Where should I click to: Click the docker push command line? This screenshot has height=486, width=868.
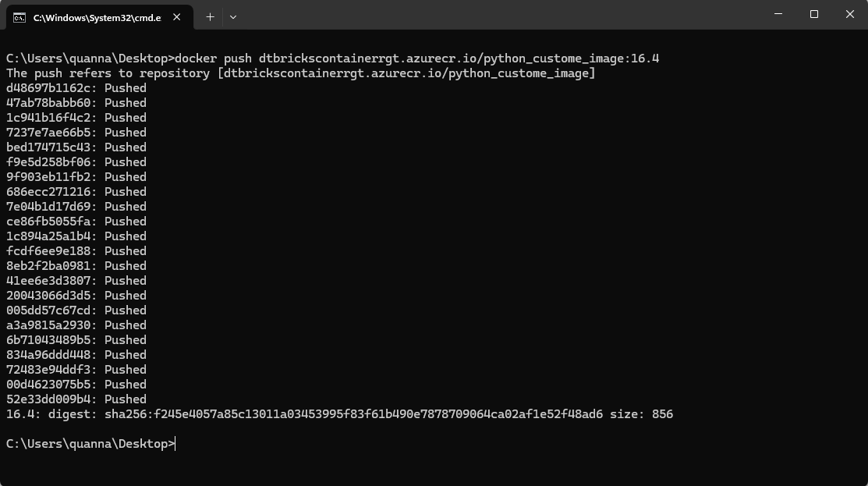tap(417, 59)
